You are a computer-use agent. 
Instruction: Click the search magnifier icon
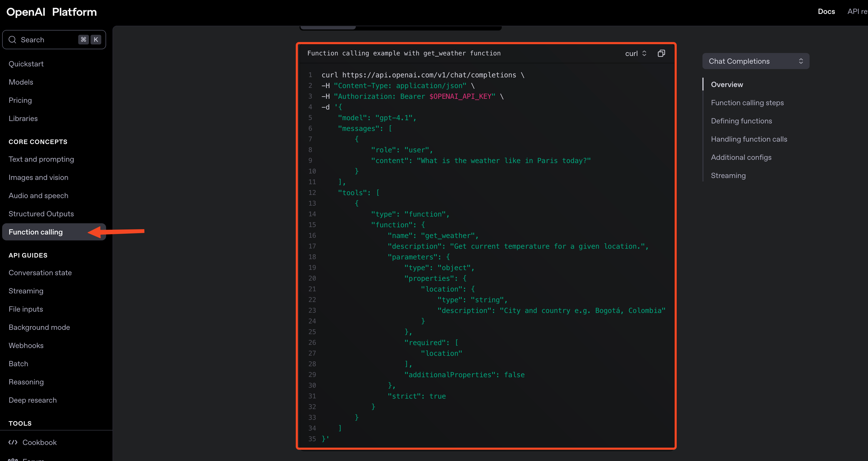[x=13, y=40]
